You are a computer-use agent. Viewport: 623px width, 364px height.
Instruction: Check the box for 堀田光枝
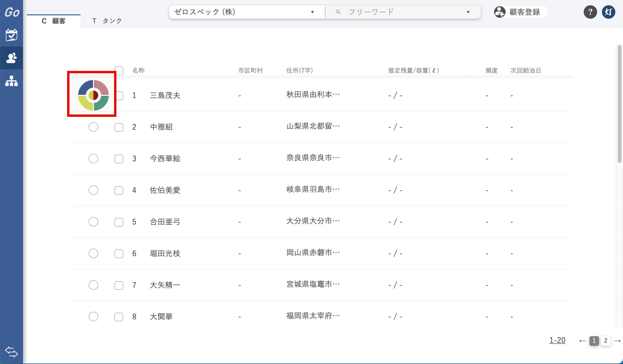coord(119,253)
